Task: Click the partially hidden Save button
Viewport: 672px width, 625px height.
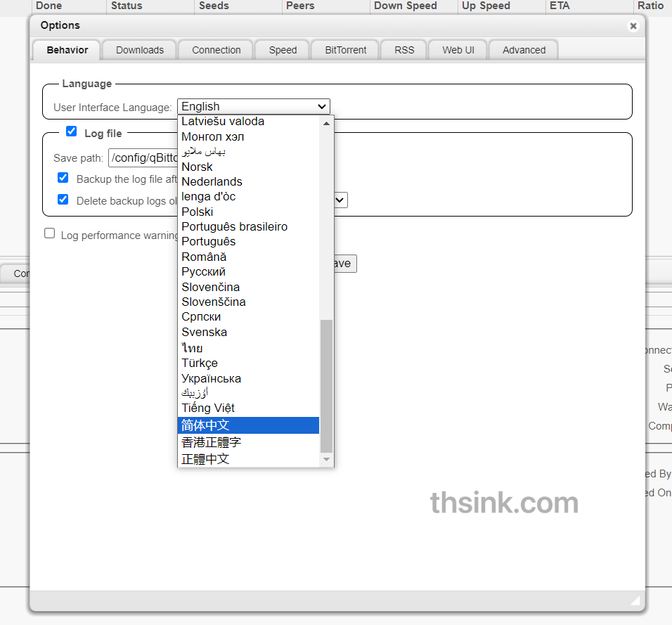Action: point(344,264)
